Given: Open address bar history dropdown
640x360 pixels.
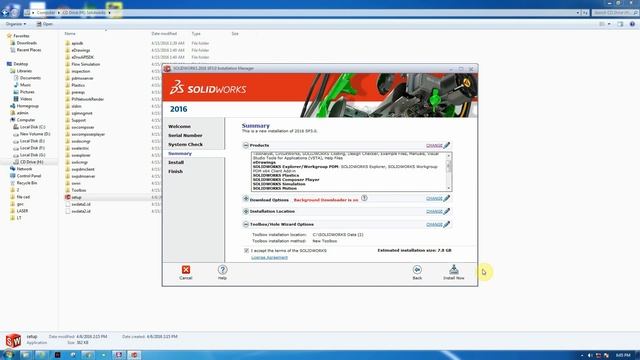Looking at the screenshot, I should [x=578, y=13].
